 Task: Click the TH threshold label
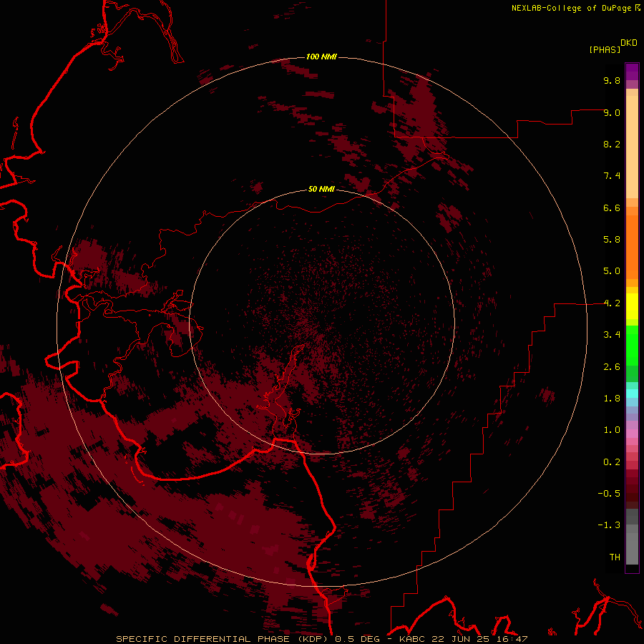615,557
